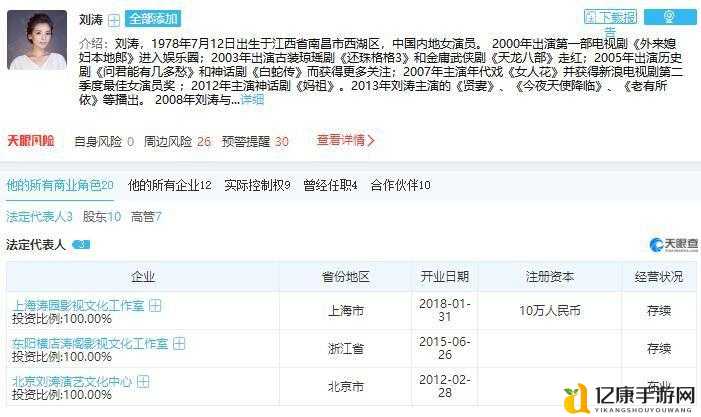Open 北京刘涛演艺文化中心 company link
The width and height of the screenshot is (701, 417).
(x=72, y=382)
